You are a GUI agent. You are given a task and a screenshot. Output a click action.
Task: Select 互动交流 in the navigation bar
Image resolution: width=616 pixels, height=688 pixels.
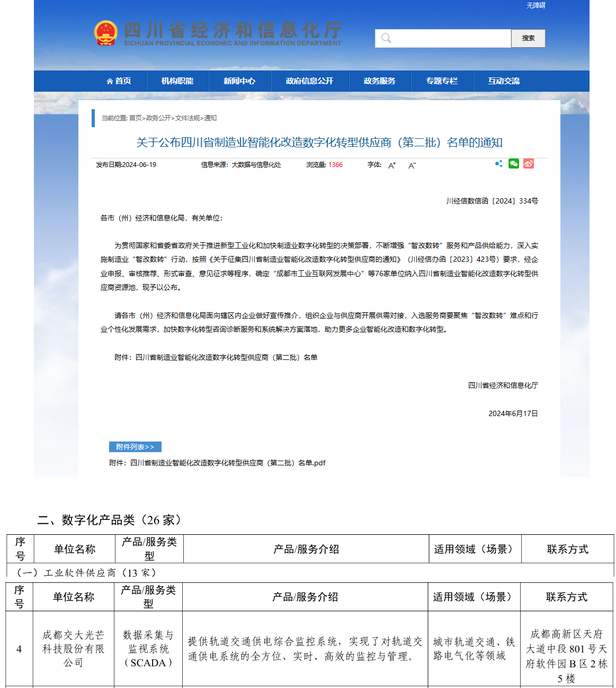504,81
